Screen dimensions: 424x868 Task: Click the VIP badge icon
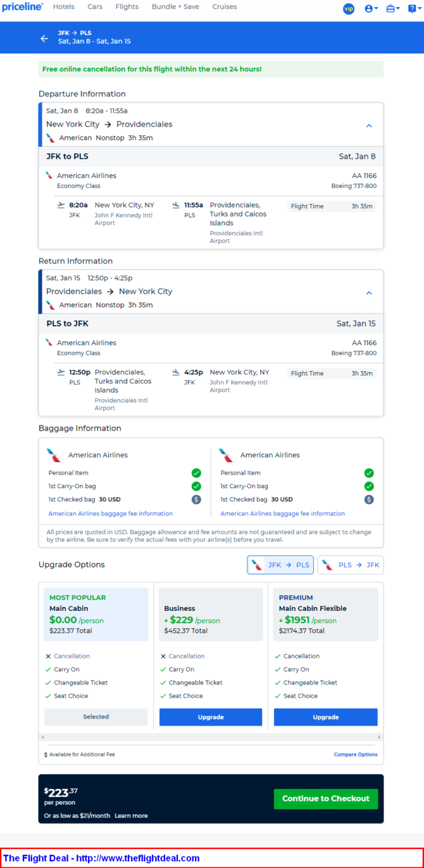[x=349, y=8]
